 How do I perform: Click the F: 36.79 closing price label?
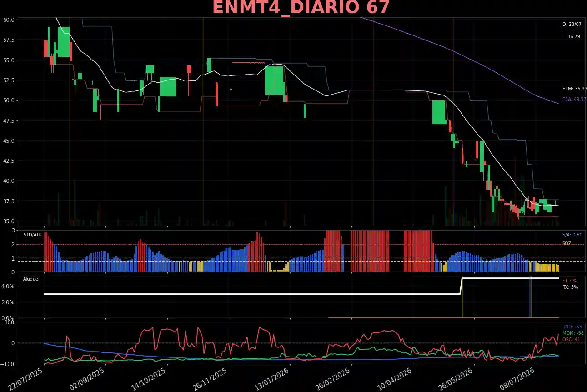[571, 36]
